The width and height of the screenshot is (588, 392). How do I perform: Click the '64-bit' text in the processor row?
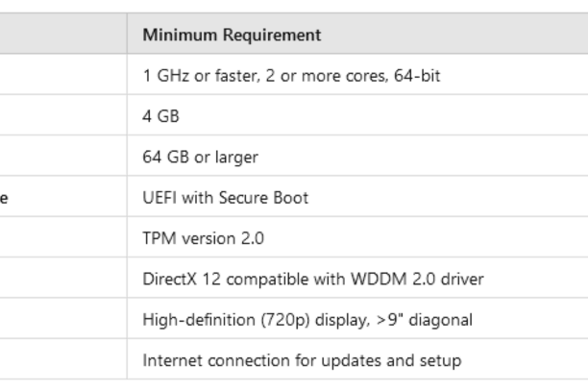pyautogui.click(x=417, y=75)
